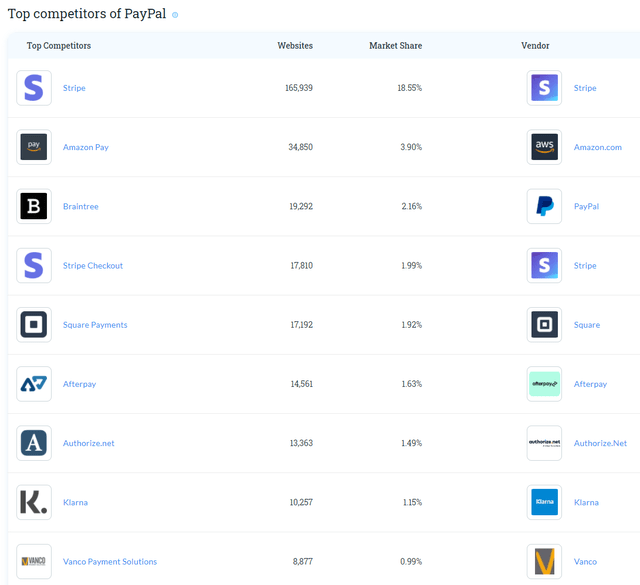Viewport: 640px width, 585px height.
Task: Click the Klarna K. logo icon
Action: point(34,502)
